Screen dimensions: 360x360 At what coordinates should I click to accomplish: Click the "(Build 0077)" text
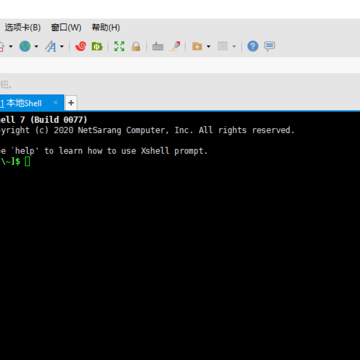[58, 120]
